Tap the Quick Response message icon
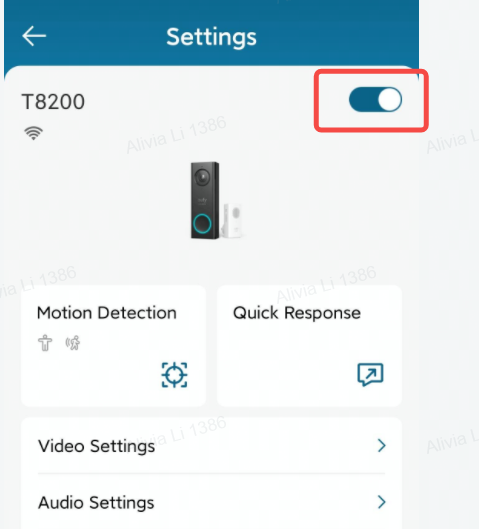 point(370,374)
